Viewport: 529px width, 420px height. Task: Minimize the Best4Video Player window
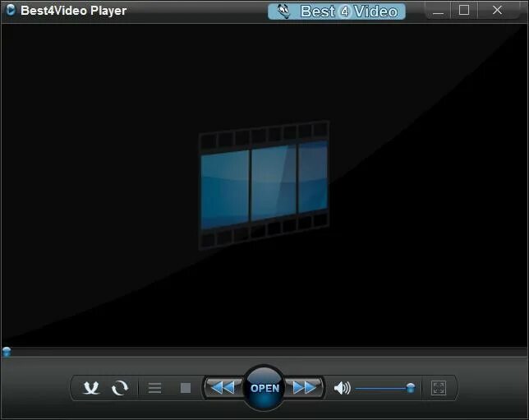[439, 11]
